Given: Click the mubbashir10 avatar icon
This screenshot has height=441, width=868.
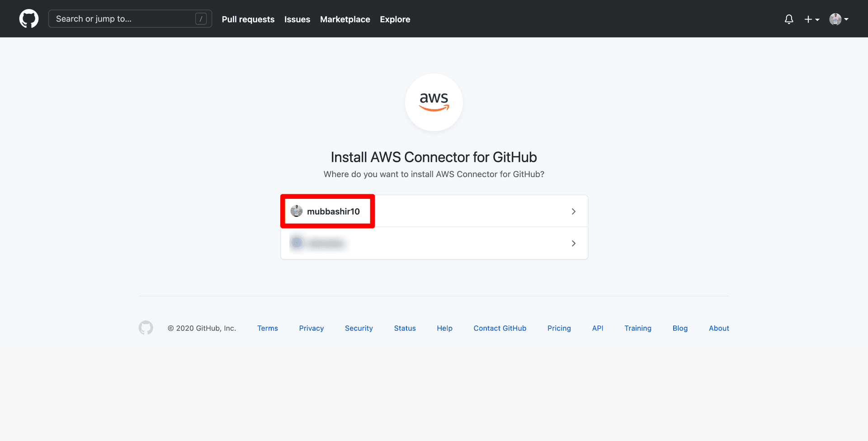Looking at the screenshot, I should click(x=297, y=211).
